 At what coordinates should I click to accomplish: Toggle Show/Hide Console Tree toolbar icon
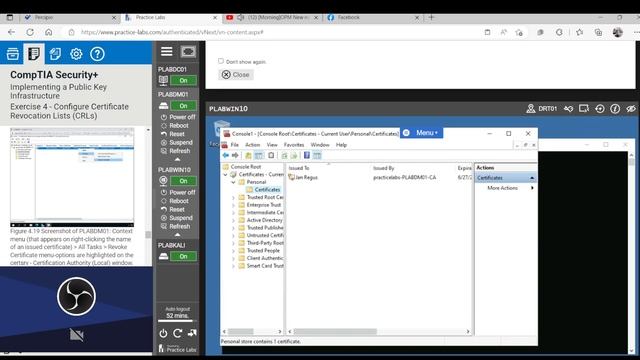click(x=259, y=156)
